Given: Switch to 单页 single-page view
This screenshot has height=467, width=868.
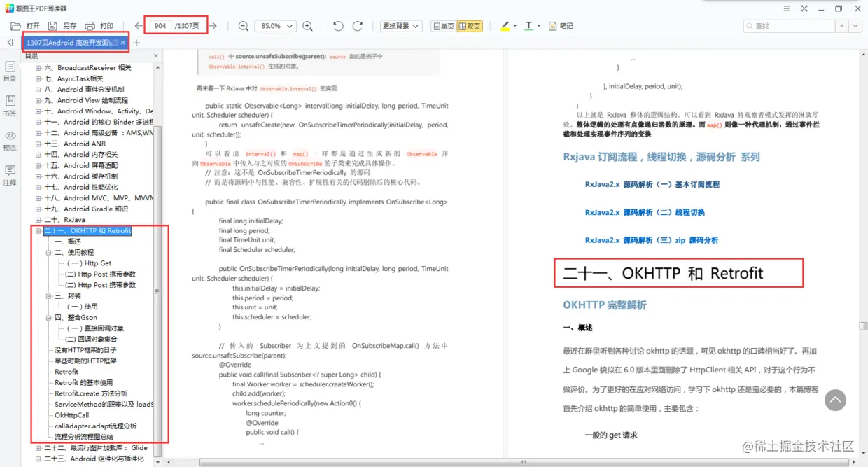Looking at the screenshot, I should 443,26.
